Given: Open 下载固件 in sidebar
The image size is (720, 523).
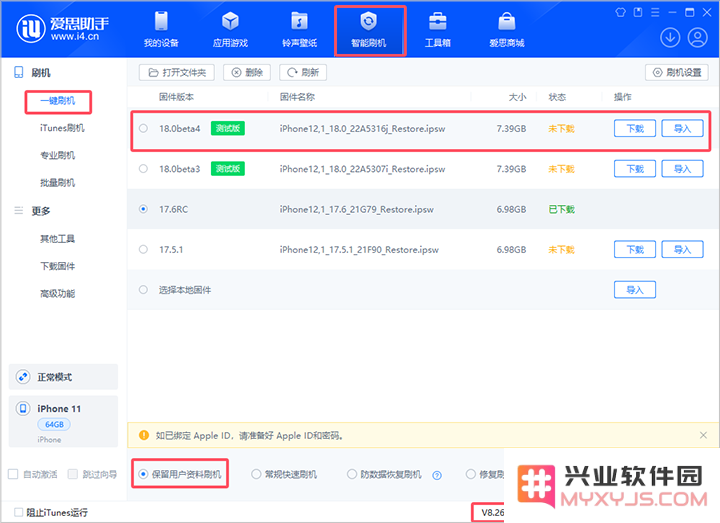Looking at the screenshot, I should pos(57,266).
